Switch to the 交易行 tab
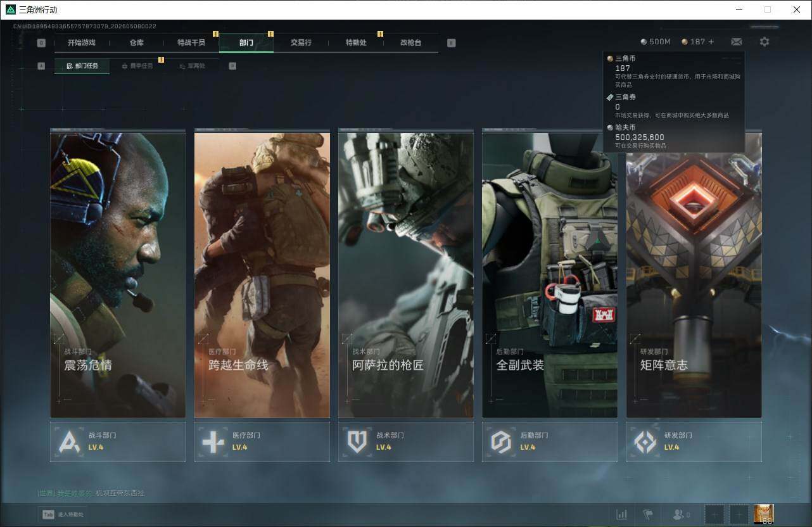812x527 pixels. (x=301, y=42)
